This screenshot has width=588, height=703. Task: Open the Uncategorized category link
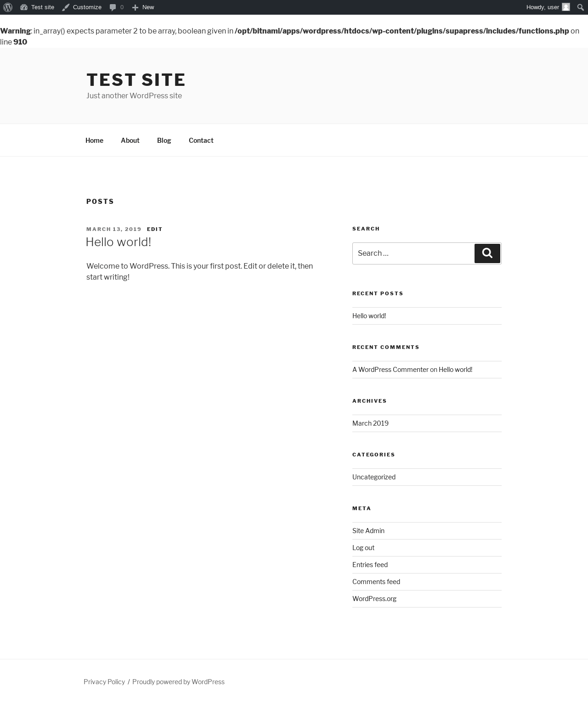pos(374,477)
